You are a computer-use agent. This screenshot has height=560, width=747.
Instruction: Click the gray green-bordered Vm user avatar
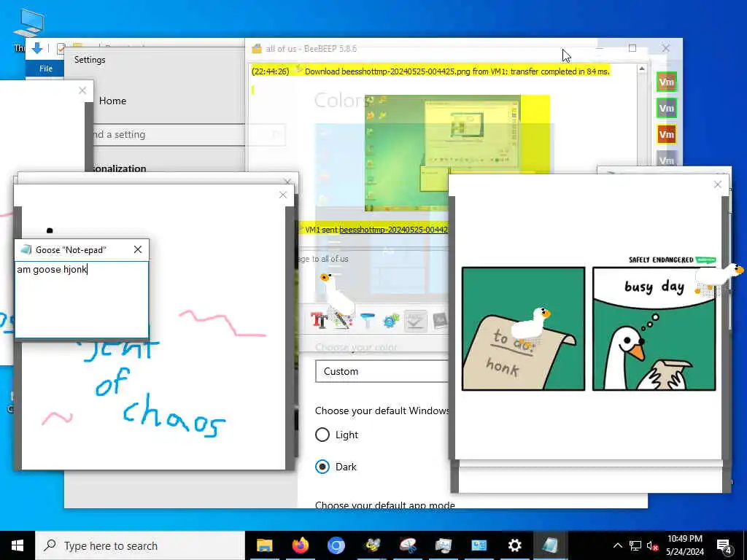pyautogui.click(x=666, y=108)
